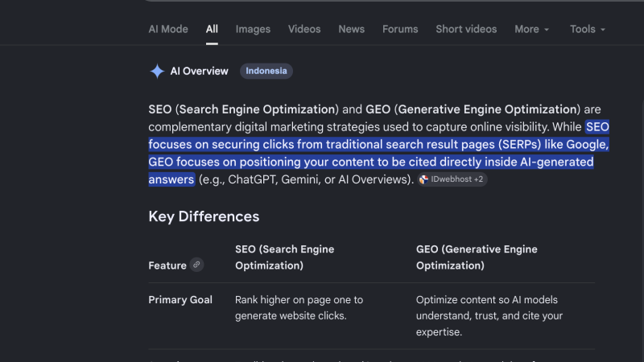Click the 'Primary Goal' row label
Viewport: 644px width, 362px height.
tap(180, 300)
